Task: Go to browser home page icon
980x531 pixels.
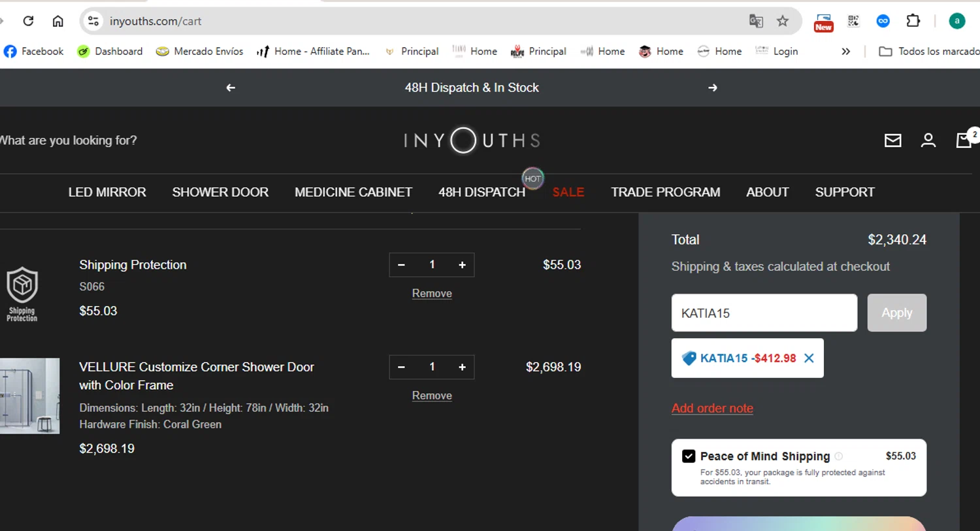Action: (x=58, y=21)
